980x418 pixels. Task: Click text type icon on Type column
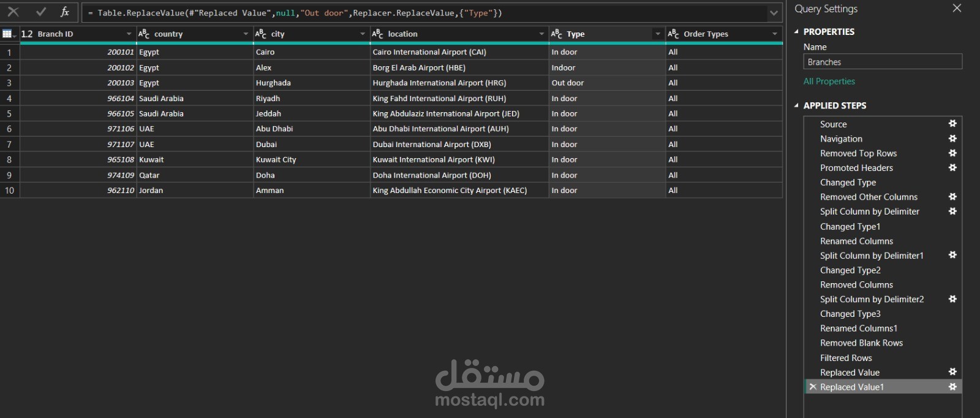pyautogui.click(x=556, y=34)
